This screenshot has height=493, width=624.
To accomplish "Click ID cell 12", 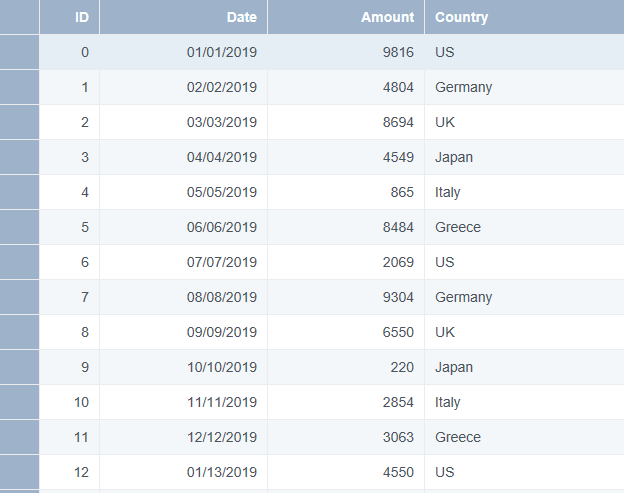I will click(70, 472).
